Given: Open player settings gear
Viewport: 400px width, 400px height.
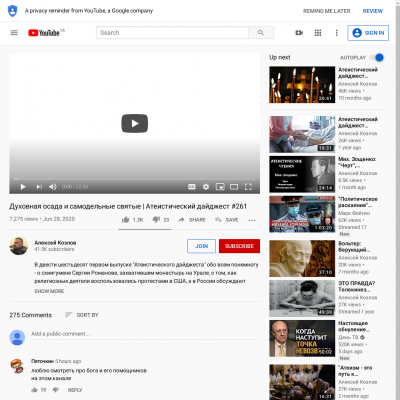Looking at the screenshot, I should click(x=206, y=187).
